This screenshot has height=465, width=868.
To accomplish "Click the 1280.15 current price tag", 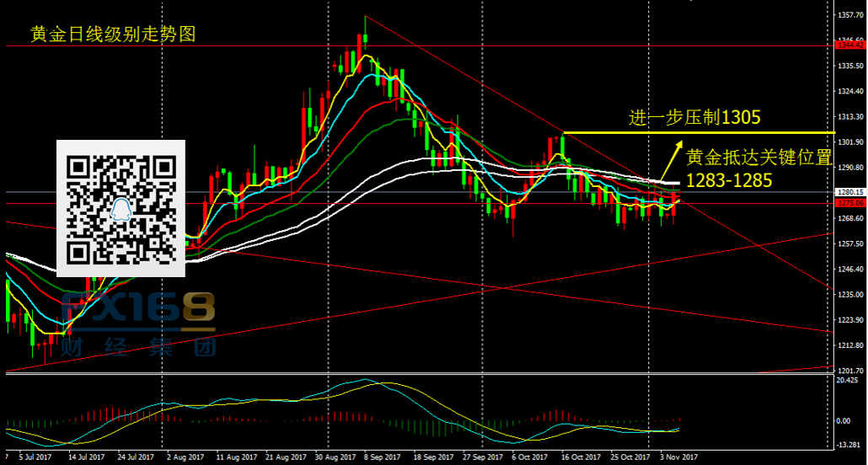I will tap(849, 192).
